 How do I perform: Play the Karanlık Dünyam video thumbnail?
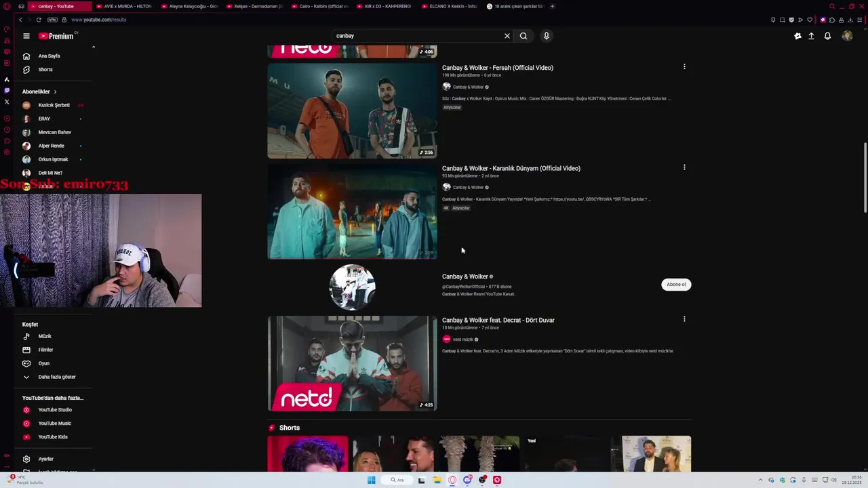[x=352, y=211]
